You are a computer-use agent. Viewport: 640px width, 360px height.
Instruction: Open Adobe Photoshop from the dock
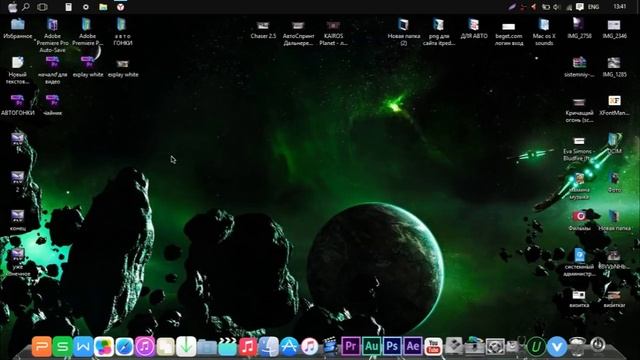tap(392, 347)
